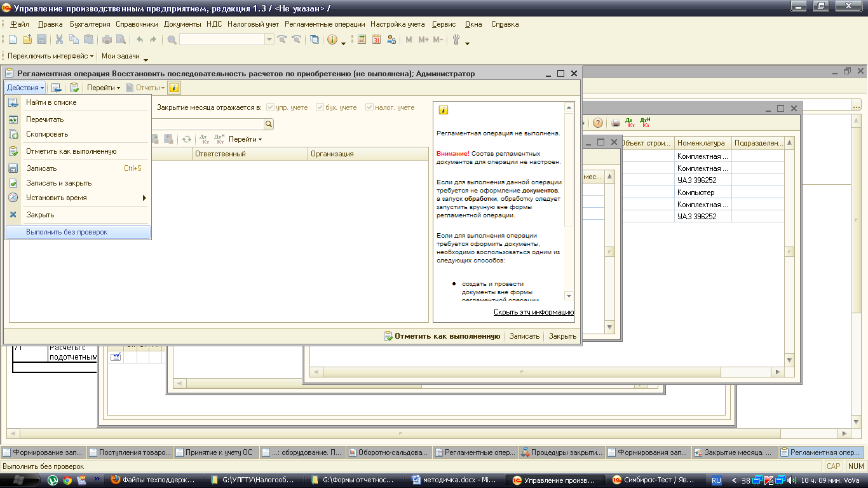The width and height of the screenshot is (868, 488).
Task: Click the Chrome icon in Windows taskbar
Action: point(67,480)
